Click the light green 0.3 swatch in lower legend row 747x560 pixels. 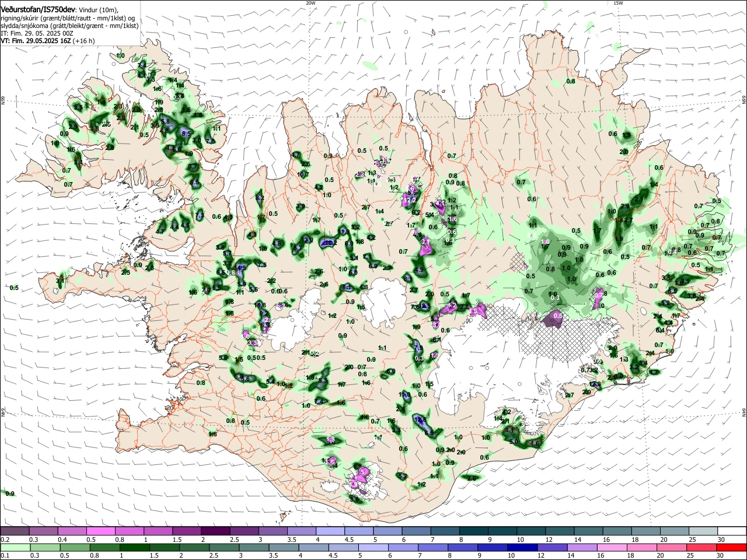(x=44, y=547)
